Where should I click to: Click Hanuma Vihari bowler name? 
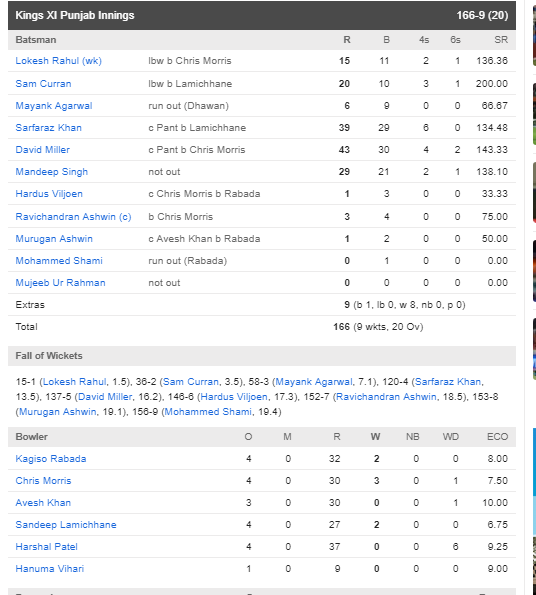point(50,568)
